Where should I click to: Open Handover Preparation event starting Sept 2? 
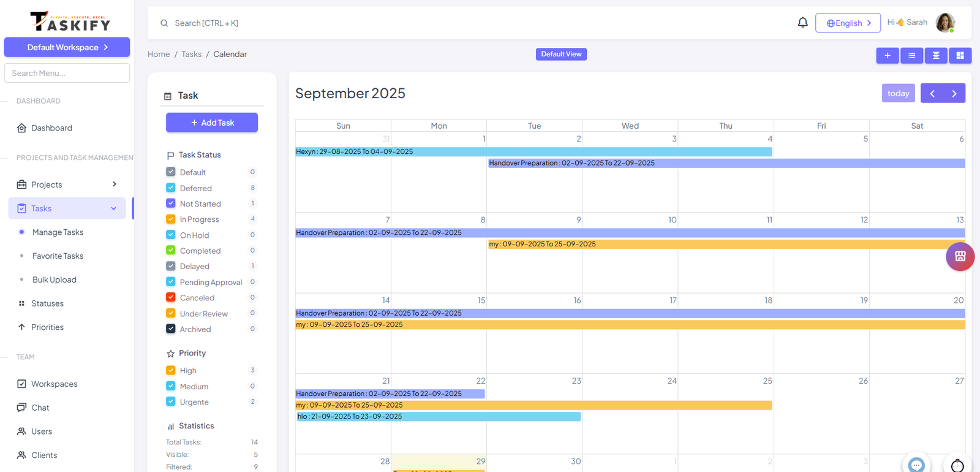tap(726, 163)
